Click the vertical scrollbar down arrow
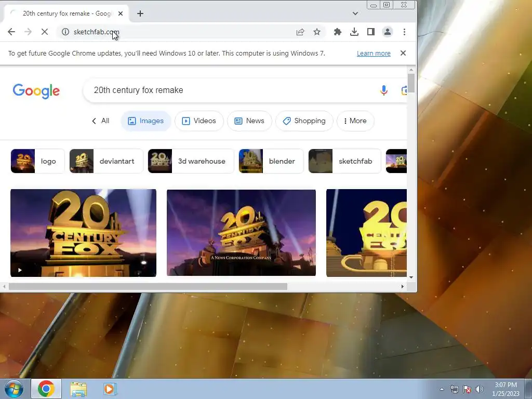The image size is (532, 399). (411, 277)
